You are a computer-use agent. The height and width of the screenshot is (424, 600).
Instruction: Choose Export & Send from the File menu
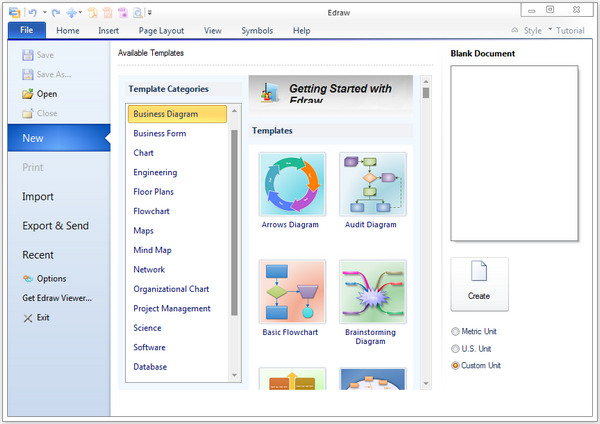[55, 226]
